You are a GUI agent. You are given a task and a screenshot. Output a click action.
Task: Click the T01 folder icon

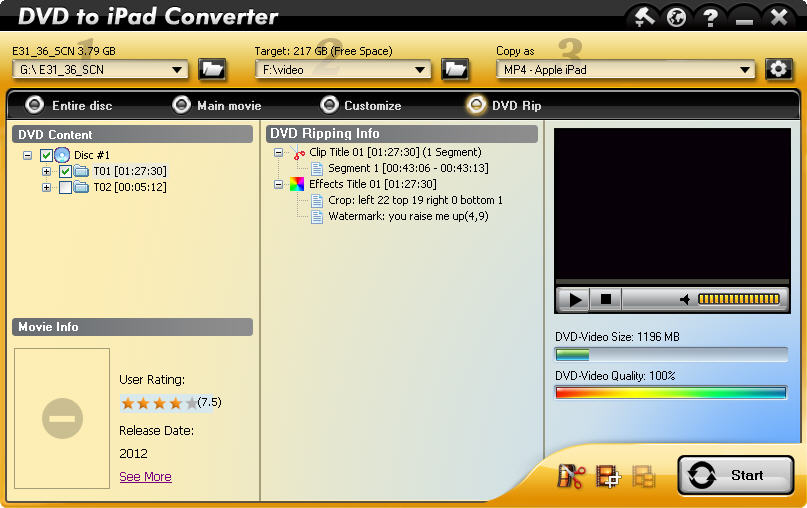click(81, 171)
